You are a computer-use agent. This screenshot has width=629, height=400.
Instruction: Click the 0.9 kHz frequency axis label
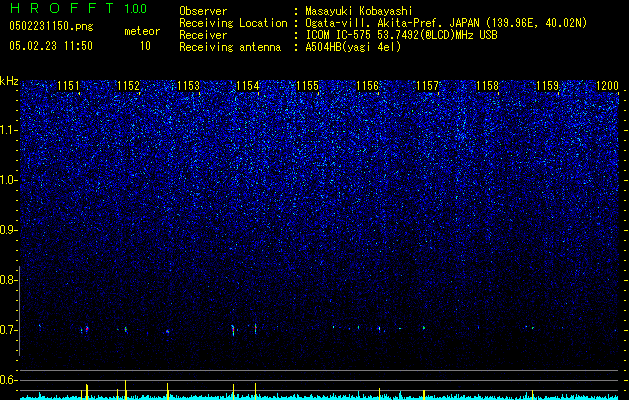8,230
